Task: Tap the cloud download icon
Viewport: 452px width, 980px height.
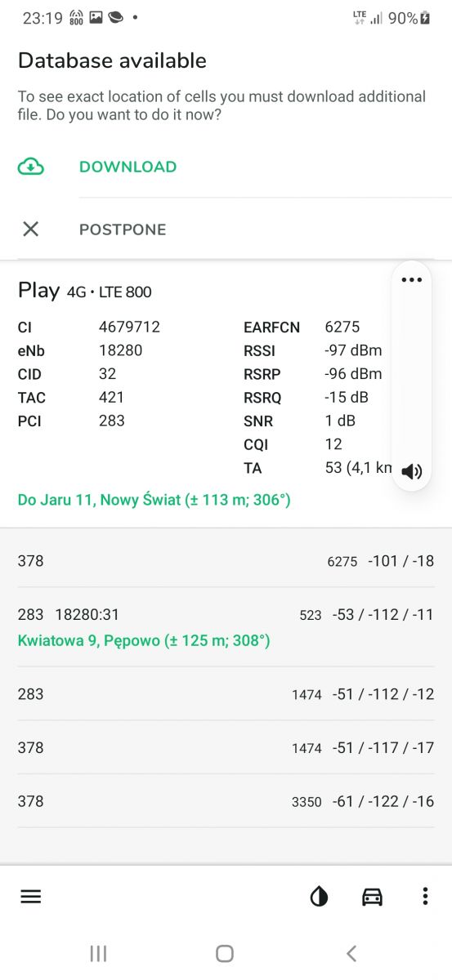Action: (x=31, y=167)
